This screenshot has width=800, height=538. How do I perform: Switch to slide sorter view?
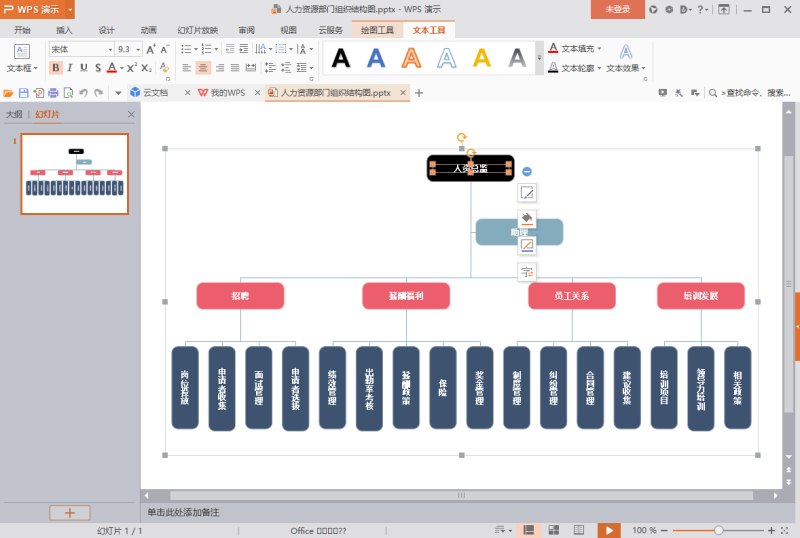coord(554,530)
